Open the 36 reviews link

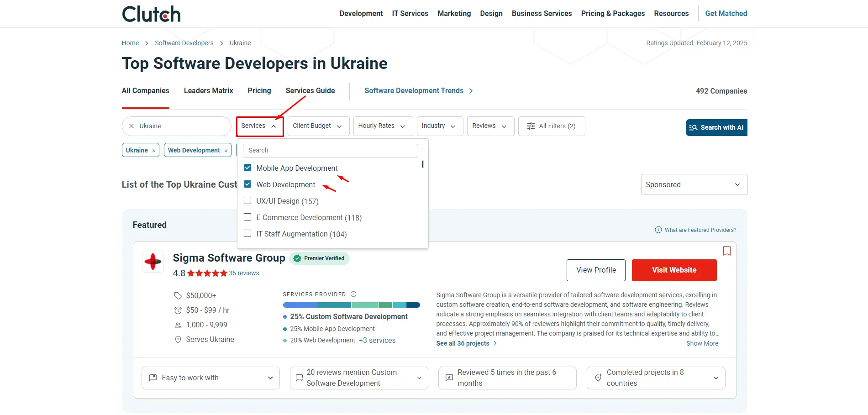tap(244, 273)
